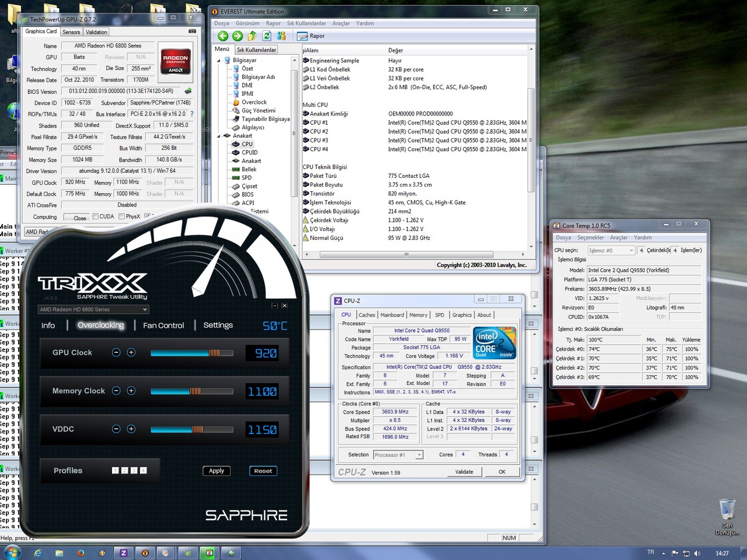Open the Araçlar menu in EVEREST
This screenshot has width=747, height=560.
pos(341,23)
